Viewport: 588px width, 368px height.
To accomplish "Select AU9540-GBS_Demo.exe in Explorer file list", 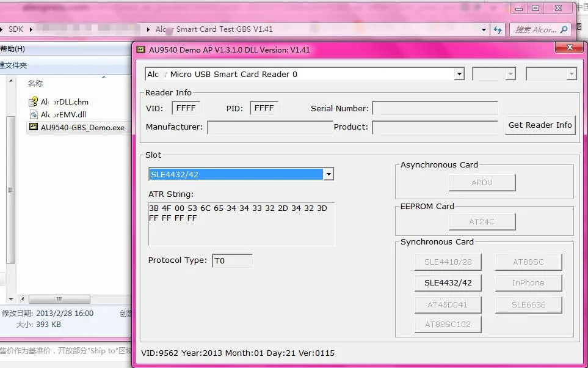I will point(78,128).
